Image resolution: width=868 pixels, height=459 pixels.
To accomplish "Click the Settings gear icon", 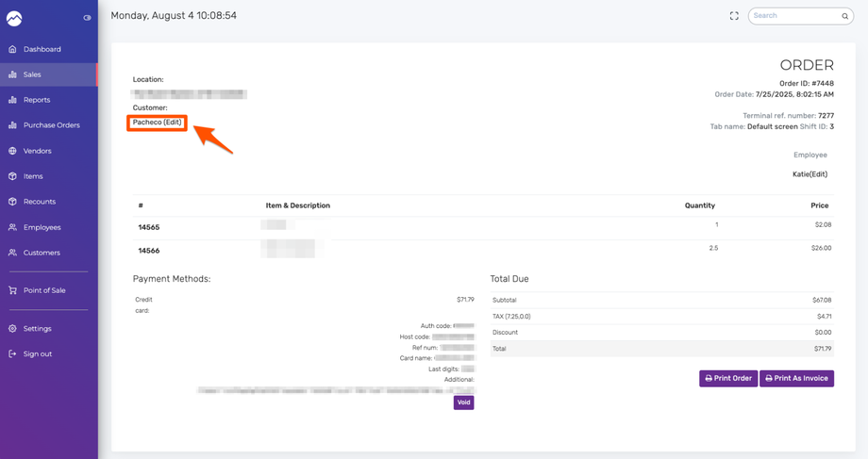I will click(x=12, y=329).
